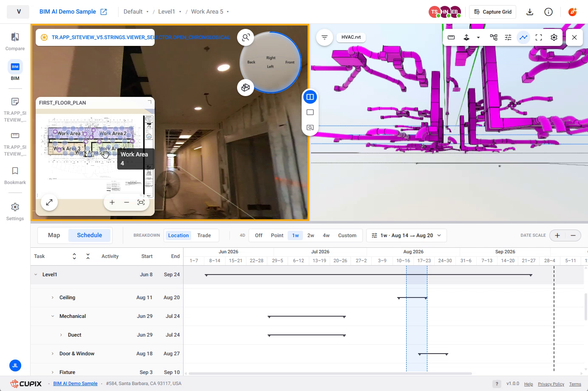Open the Privacy Policy link
This screenshot has width=588, height=391.
551,384
